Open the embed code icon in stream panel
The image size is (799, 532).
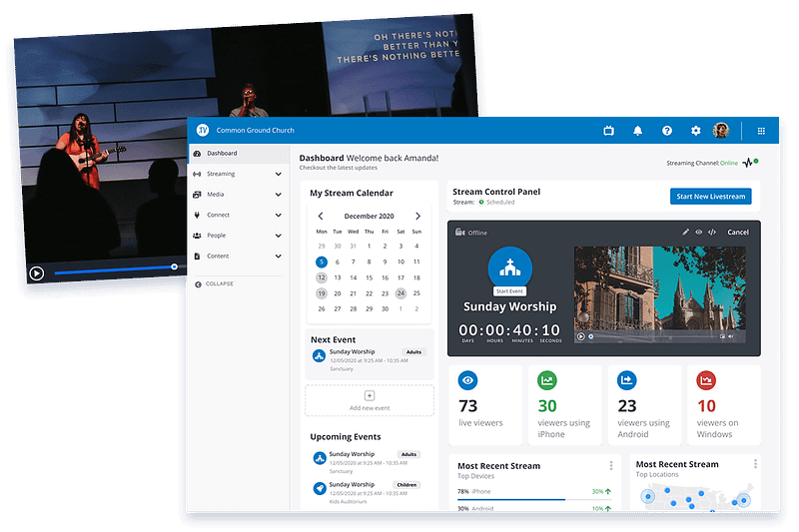coord(712,233)
